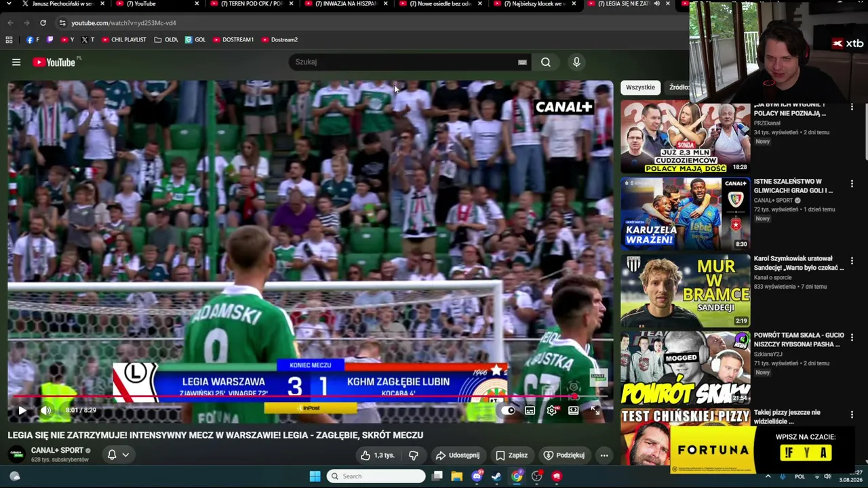Open the 'Mur w bramce' video thumbnail
This screenshot has width=868, height=488.
[x=685, y=291]
